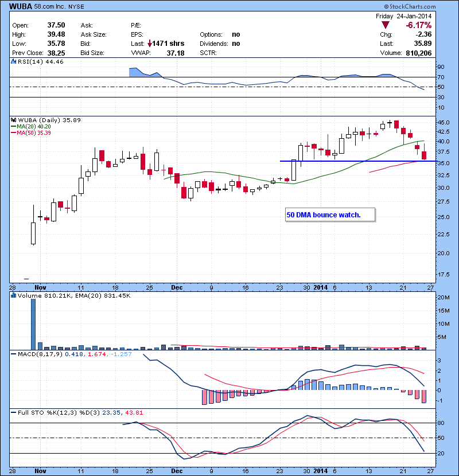Click the red down-triangle beside -6.17%
This screenshot has width=459, height=476.
386,25
